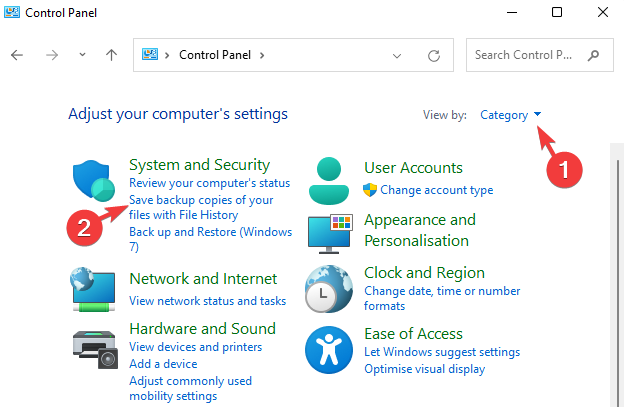The width and height of the screenshot is (624, 407).
Task: Go up one folder level
Action: pos(111,55)
